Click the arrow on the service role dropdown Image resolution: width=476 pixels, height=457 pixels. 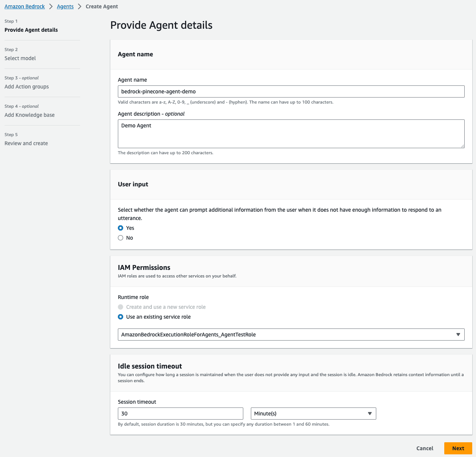coord(458,335)
